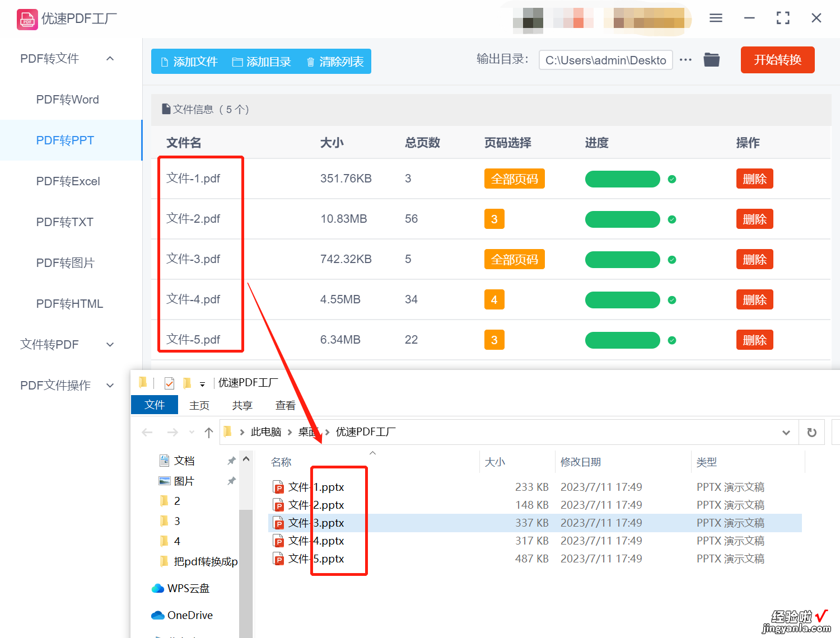Select PDF转HTML in sidebar
The height and width of the screenshot is (638, 840).
click(x=70, y=304)
